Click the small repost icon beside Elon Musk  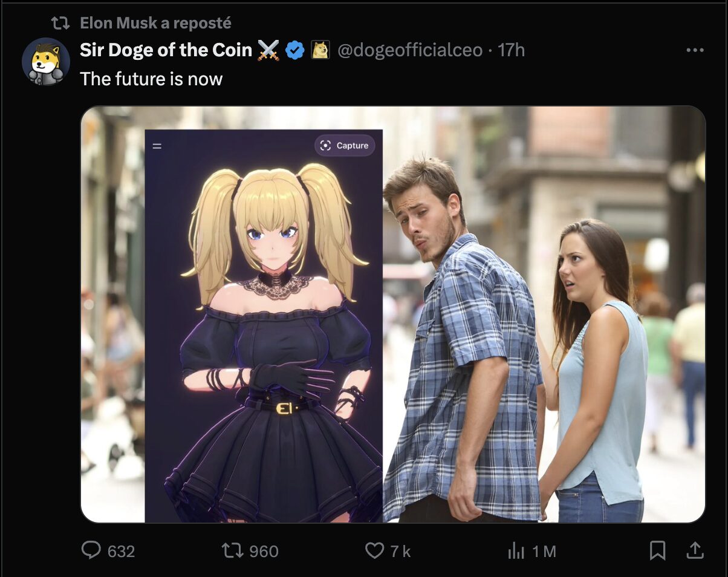[60, 24]
